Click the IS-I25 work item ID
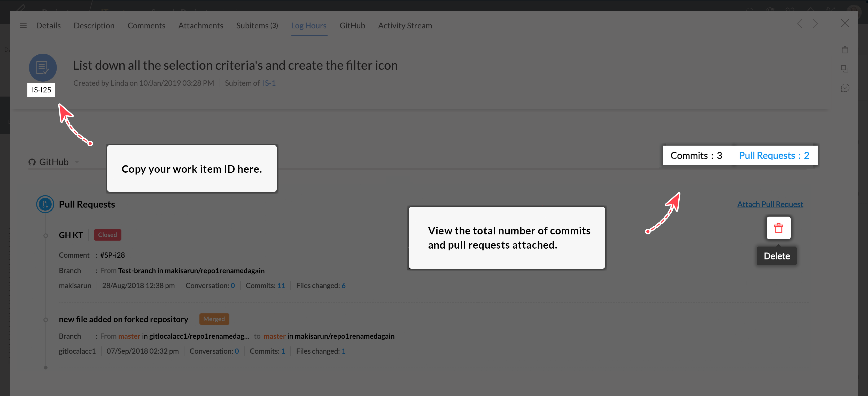Viewport: 868px width, 396px height. pyautogui.click(x=41, y=90)
